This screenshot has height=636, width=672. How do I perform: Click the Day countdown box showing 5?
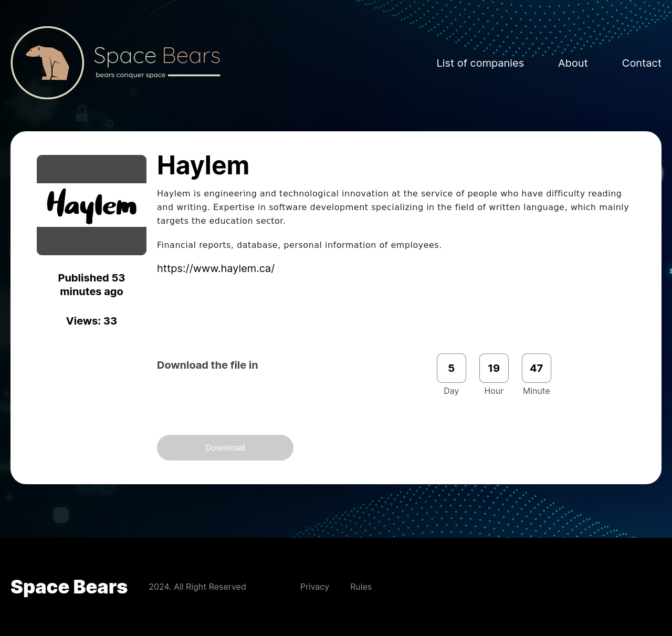[x=451, y=368]
